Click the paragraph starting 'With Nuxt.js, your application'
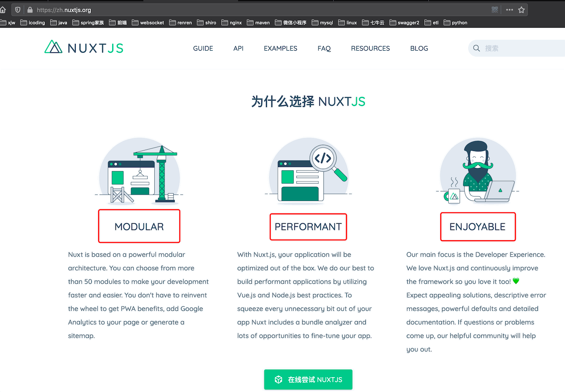The image size is (565, 392). [306, 295]
